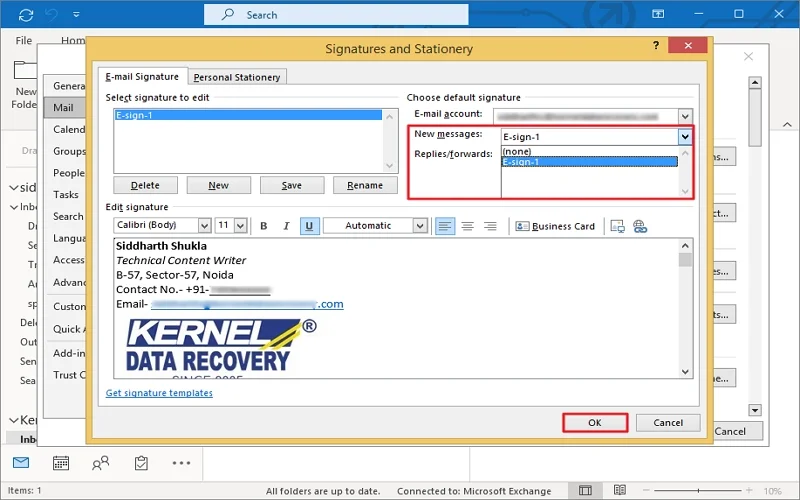Align signature text to the right
The height and width of the screenshot is (500, 800).
[490, 226]
